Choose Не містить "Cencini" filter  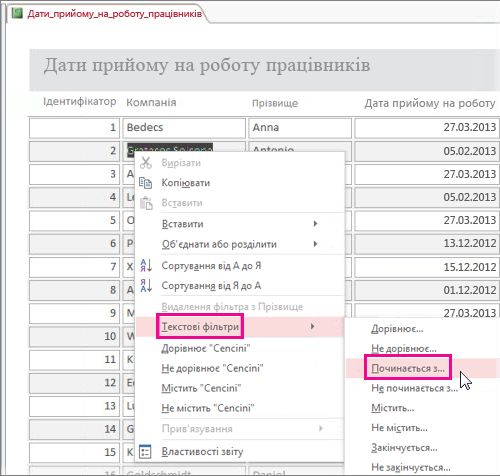pos(208,408)
